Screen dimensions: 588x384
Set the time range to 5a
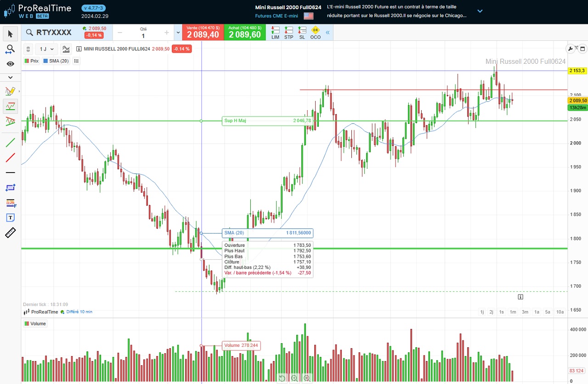coord(548,312)
